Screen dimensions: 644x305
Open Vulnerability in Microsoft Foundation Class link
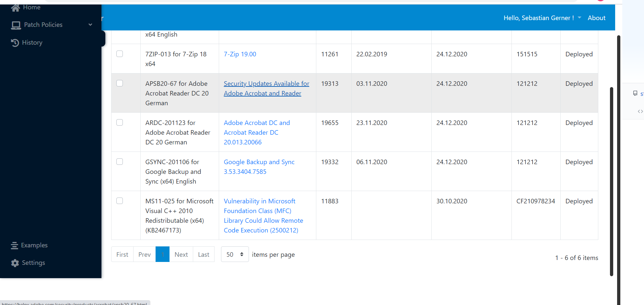click(x=263, y=216)
